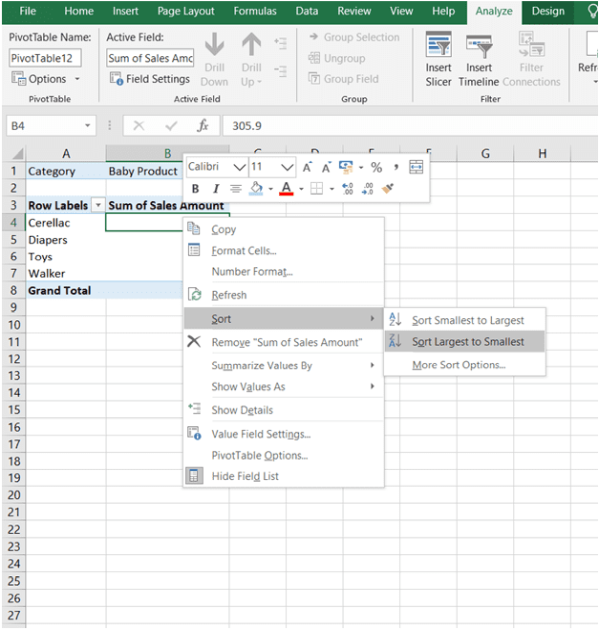Click the Field Settings button in ribbon

[x=150, y=79]
